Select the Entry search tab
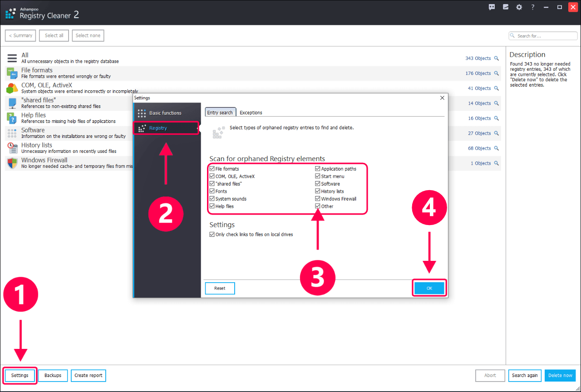Screen dimensions: 581x392 pyautogui.click(x=220, y=113)
